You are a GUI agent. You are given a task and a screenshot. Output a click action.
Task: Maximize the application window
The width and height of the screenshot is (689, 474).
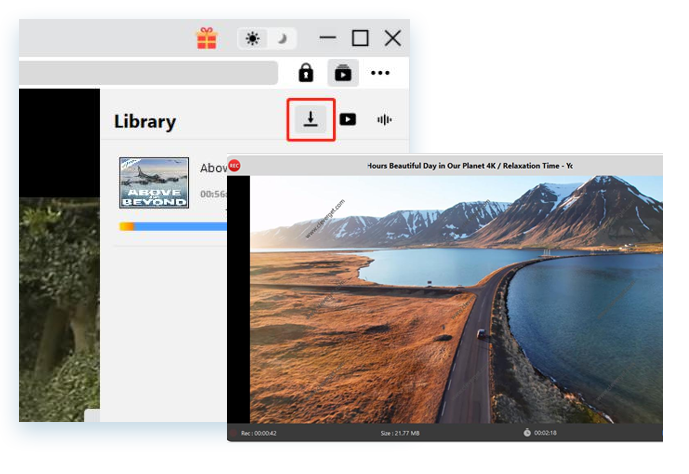(x=360, y=38)
